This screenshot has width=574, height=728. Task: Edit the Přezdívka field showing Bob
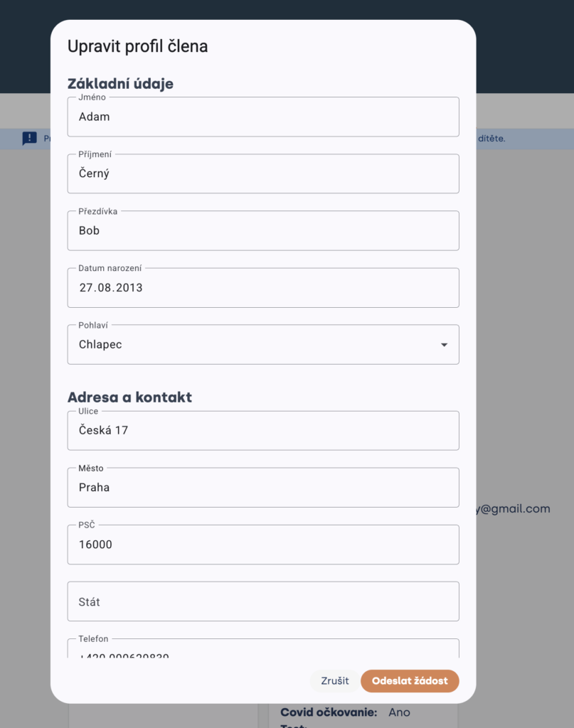click(263, 231)
